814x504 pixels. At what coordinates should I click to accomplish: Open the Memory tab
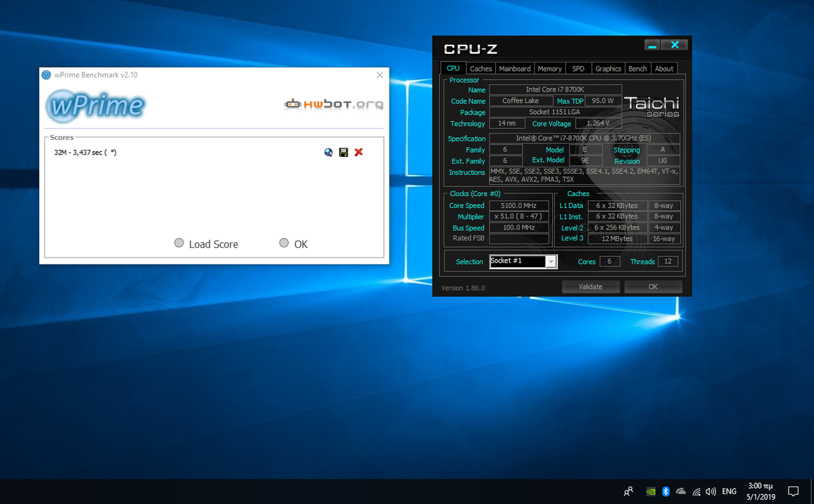point(549,69)
